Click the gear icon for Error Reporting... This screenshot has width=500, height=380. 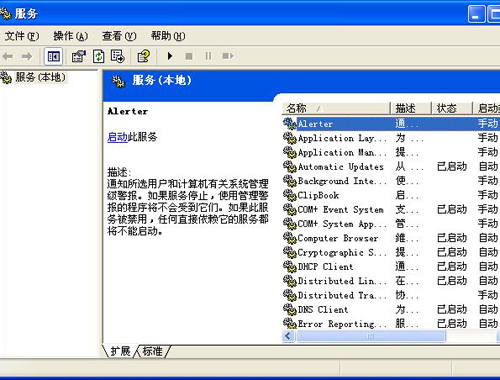coord(290,324)
